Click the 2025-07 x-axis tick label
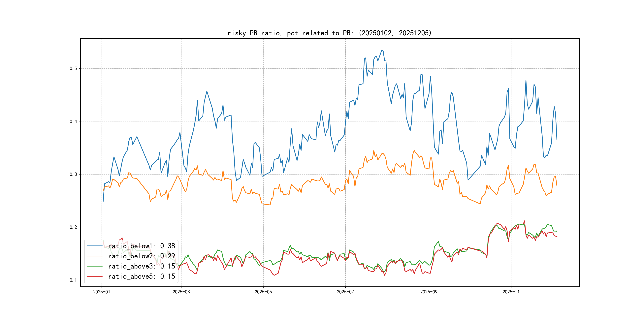Screen dimensions: 644x322 (345, 292)
